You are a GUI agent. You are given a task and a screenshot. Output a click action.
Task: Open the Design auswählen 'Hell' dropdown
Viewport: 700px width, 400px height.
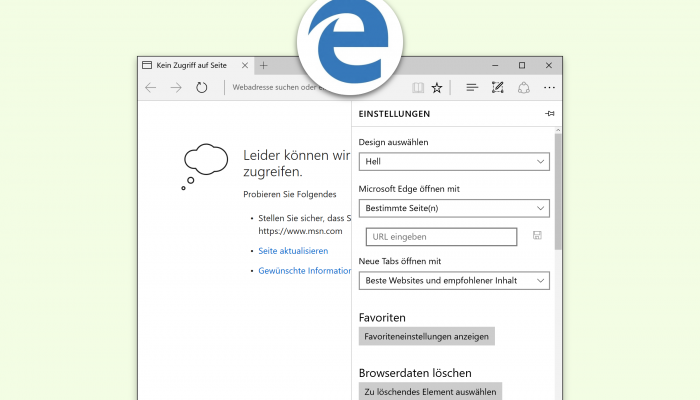454,162
